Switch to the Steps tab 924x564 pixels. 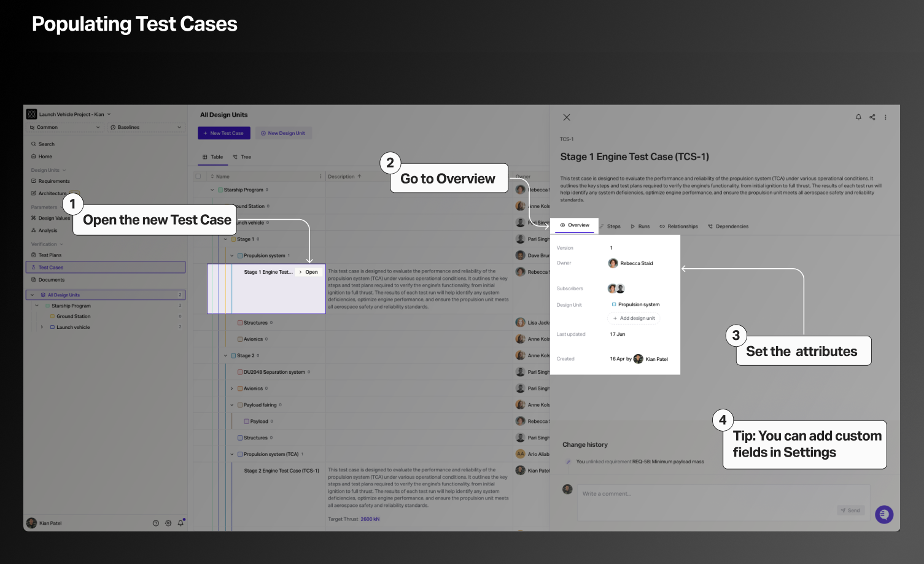point(610,226)
